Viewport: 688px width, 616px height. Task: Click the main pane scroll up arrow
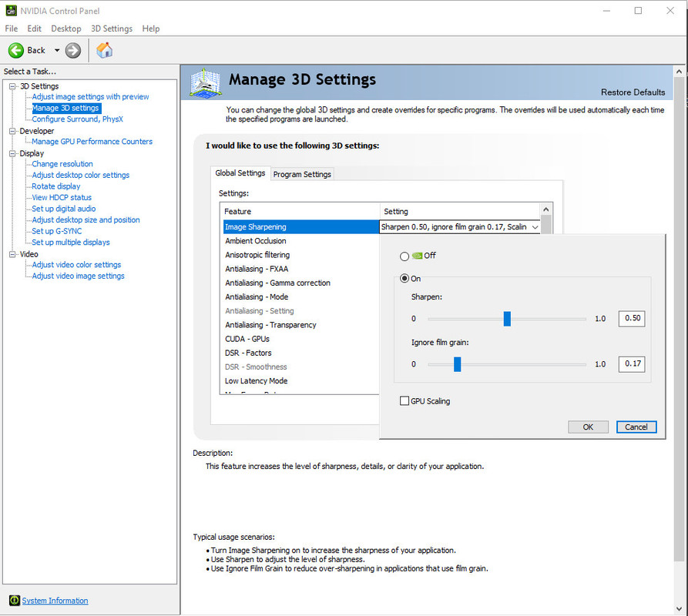[x=679, y=71]
